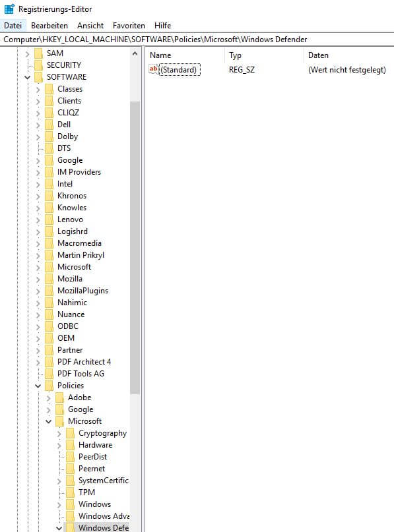Select the Windows key under Microsoft
Viewport: 394px width, 532px height.
(x=94, y=504)
